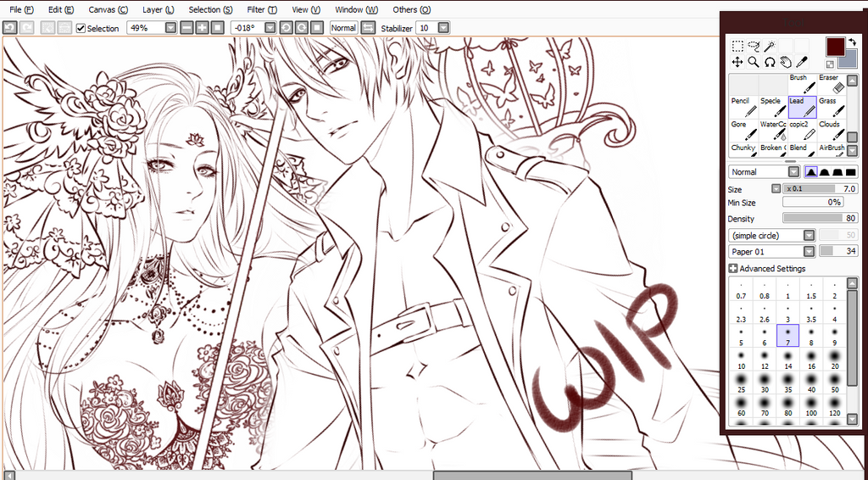Open the Filter menu
Viewport: 868px width, 480px height.
point(263,9)
